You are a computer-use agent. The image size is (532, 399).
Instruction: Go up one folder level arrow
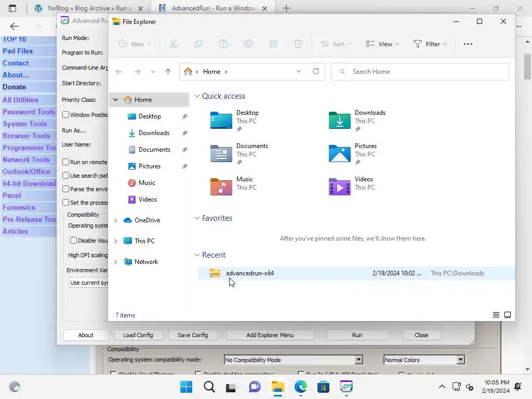point(168,72)
